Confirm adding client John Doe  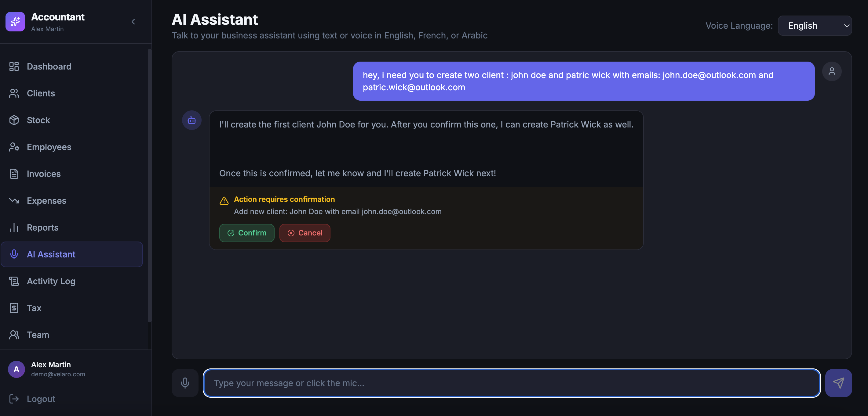click(247, 233)
